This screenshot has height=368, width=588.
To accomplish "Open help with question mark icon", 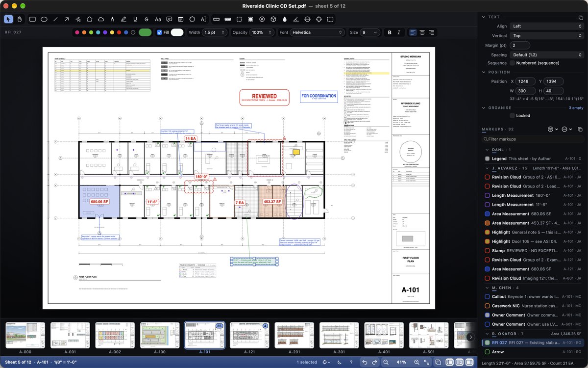I will [x=351, y=362].
